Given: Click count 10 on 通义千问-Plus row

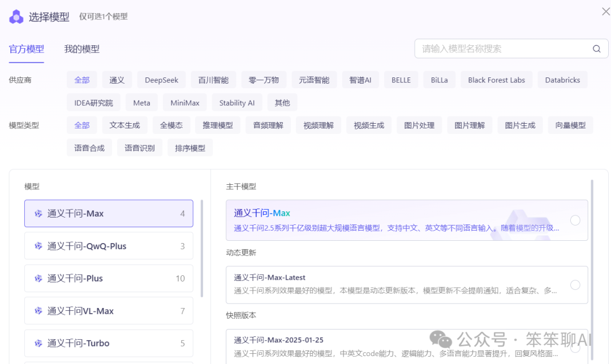Looking at the screenshot, I should coord(180,278).
